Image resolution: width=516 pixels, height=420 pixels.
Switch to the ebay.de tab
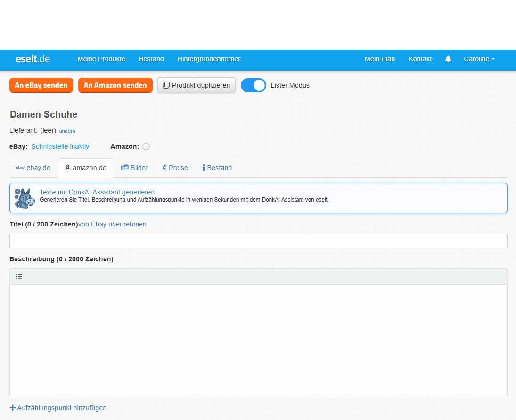[33, 168]
